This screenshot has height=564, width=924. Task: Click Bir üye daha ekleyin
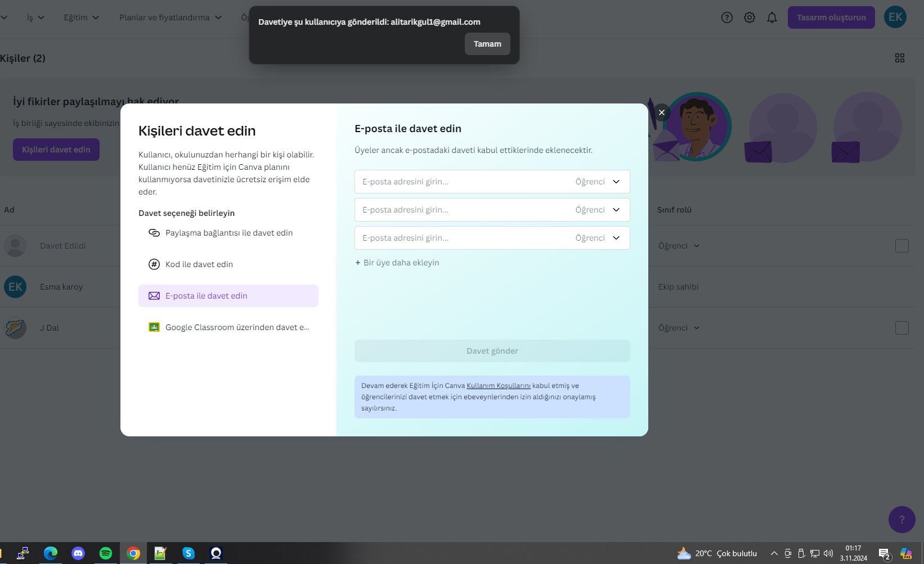tap(397, 263)
